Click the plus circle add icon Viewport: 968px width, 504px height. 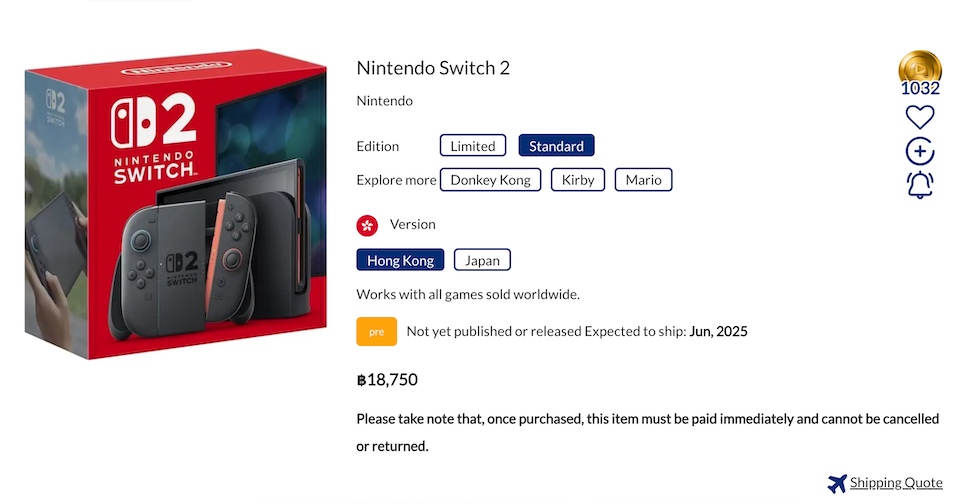(x=920, y=152)
